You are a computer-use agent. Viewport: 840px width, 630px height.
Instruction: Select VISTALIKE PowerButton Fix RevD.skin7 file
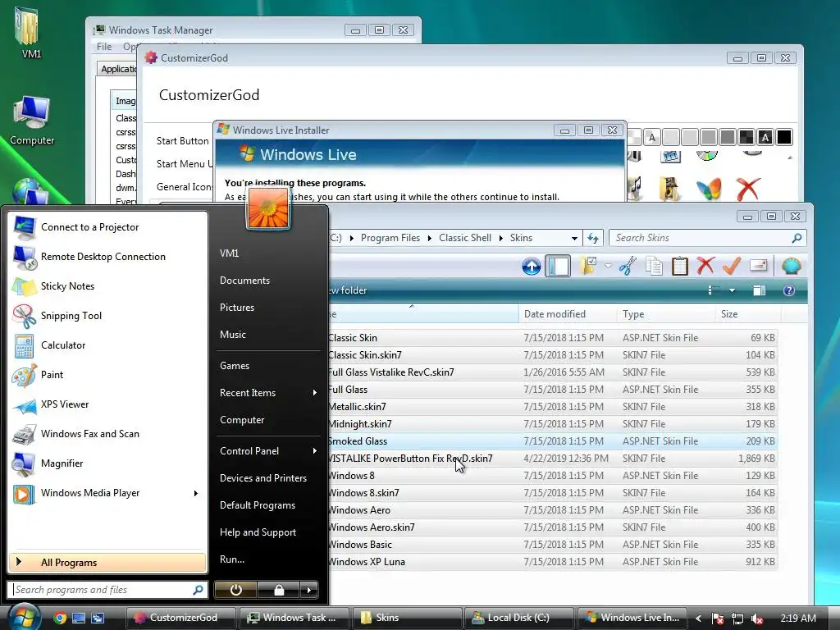552,459
